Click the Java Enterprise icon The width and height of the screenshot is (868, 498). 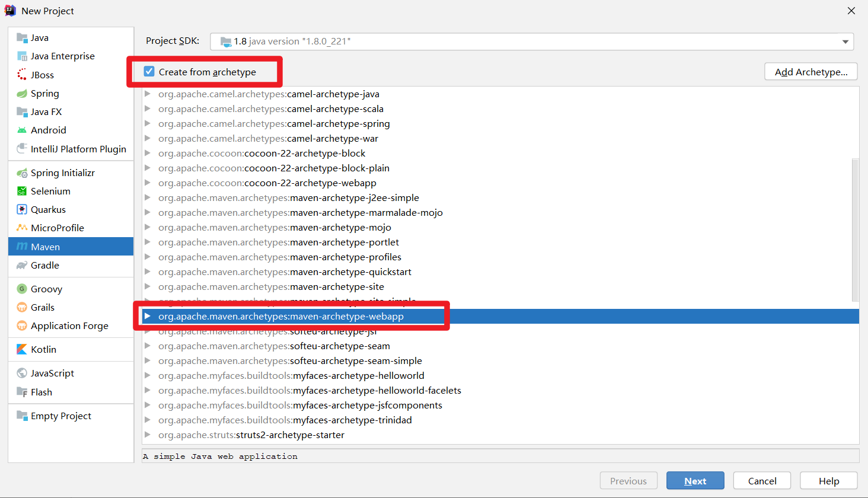22,56
